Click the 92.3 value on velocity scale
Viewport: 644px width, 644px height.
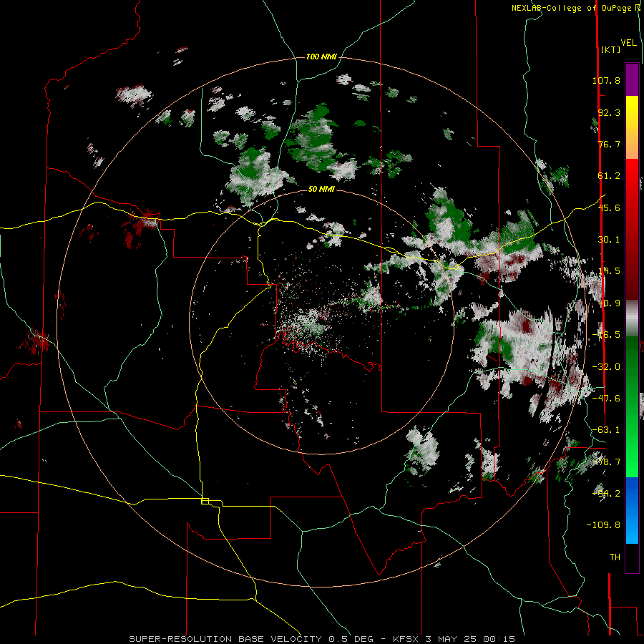click(x=609, y=112)
